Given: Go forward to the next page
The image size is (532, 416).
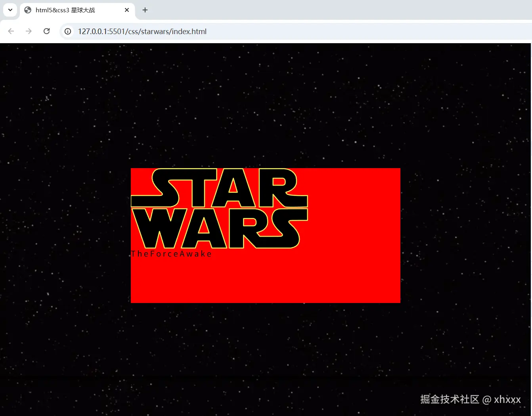Looking at the screenshot, I should pos(29,31).
